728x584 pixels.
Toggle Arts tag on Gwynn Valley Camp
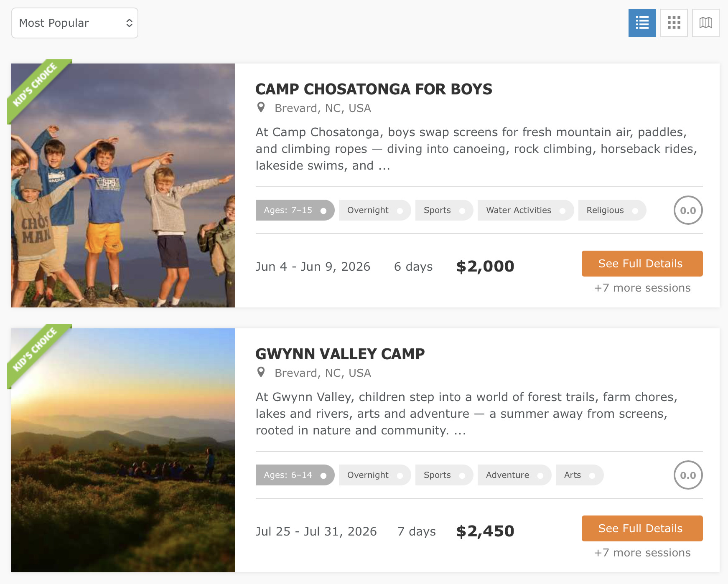(579, 475)
